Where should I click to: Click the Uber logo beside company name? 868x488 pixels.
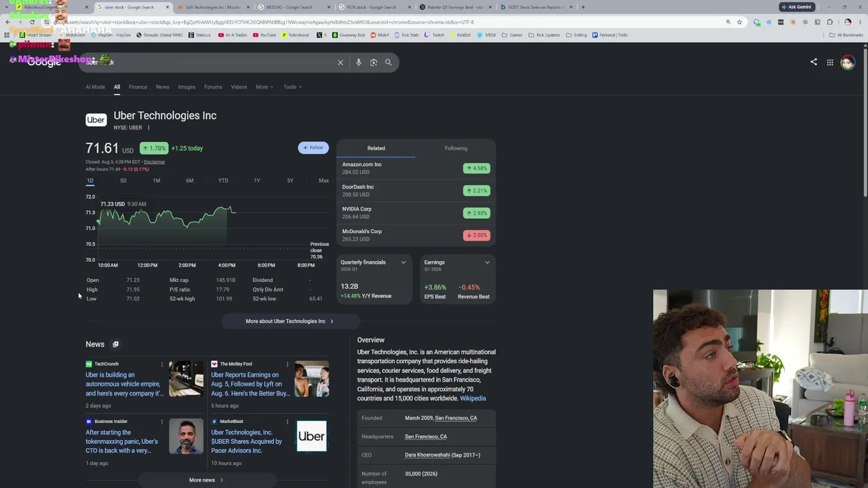(x=96, y=120)
